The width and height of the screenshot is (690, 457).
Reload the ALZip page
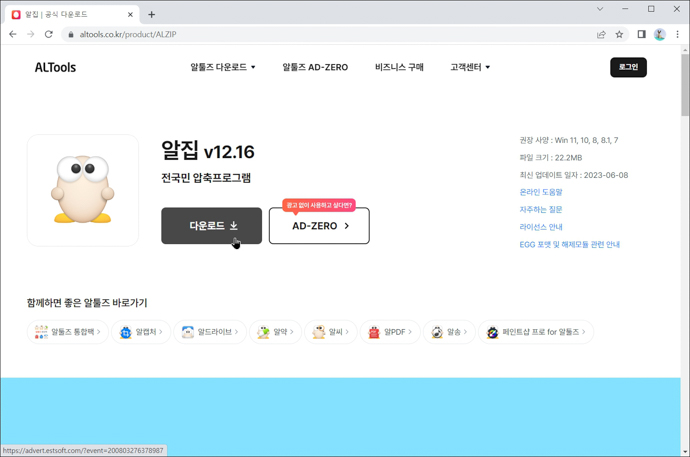(x=48, y=34)
